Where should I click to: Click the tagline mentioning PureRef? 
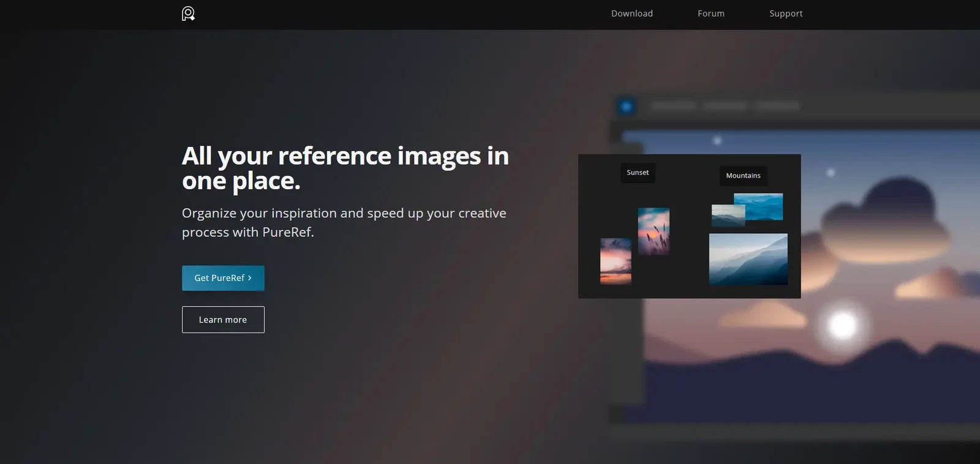coord(344,223)
